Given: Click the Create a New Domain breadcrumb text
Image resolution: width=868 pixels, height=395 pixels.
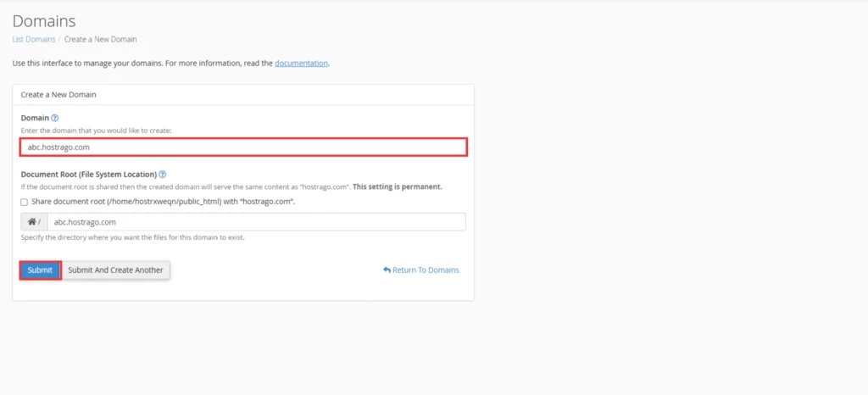Looking at the screenshot, I should tap(101, 39).
